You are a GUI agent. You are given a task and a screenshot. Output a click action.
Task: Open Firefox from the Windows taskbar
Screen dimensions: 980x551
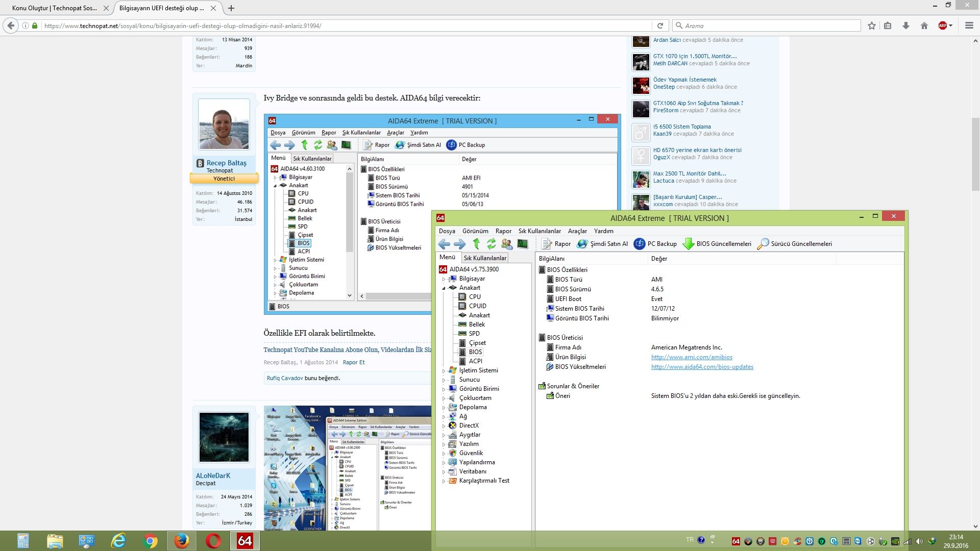pos(181,541)
